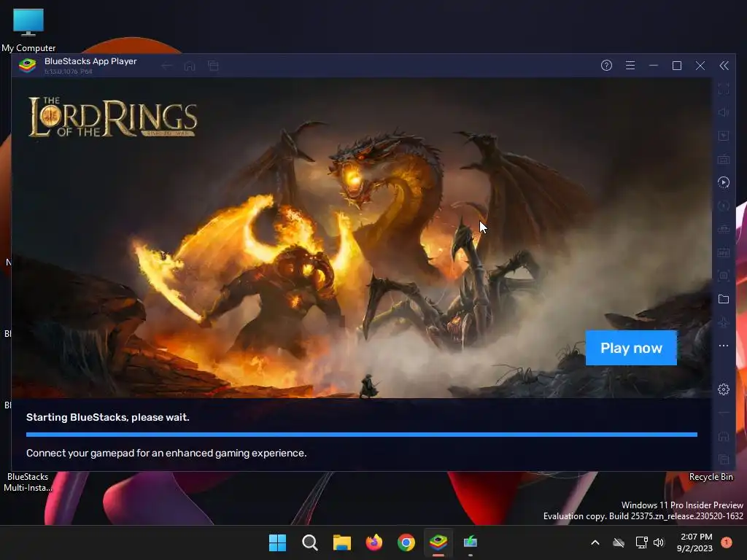Click the system volume tray icon

click(659, 542)
